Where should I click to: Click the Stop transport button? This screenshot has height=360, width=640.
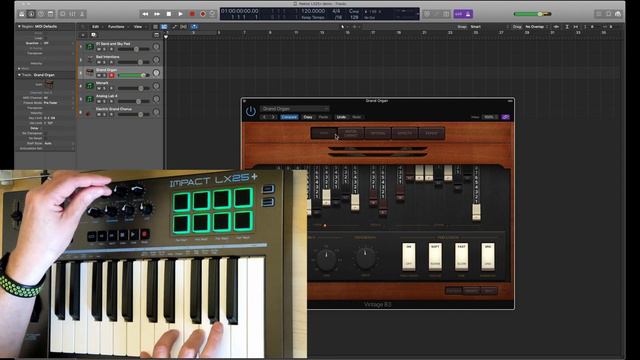click(x=169, y=14)
